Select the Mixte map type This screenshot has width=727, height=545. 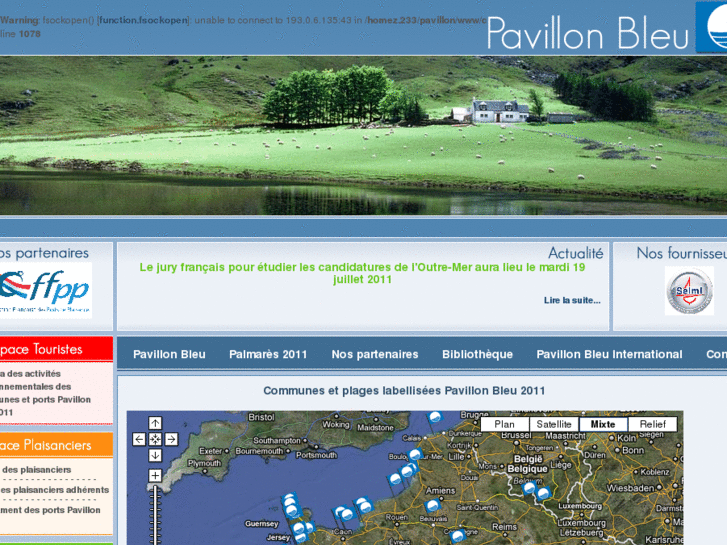pyautogui.click(x=603, y=424)
